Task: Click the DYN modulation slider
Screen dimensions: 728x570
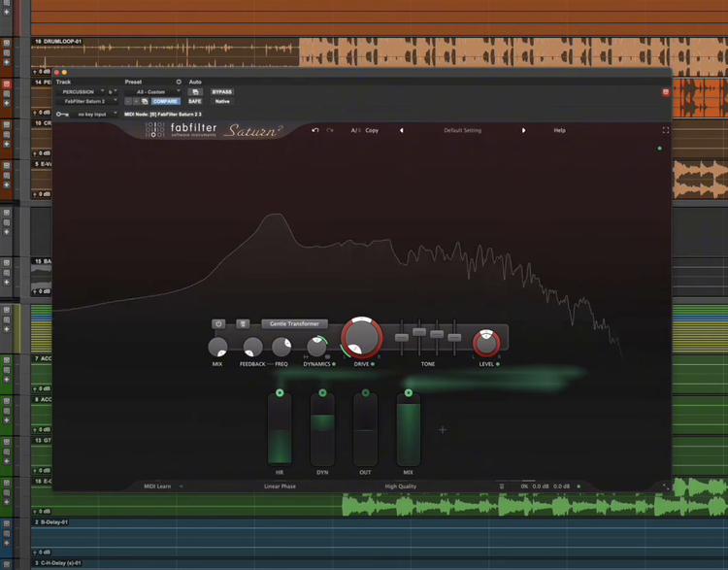Action: pyautogui.click(x=322, y=430)
